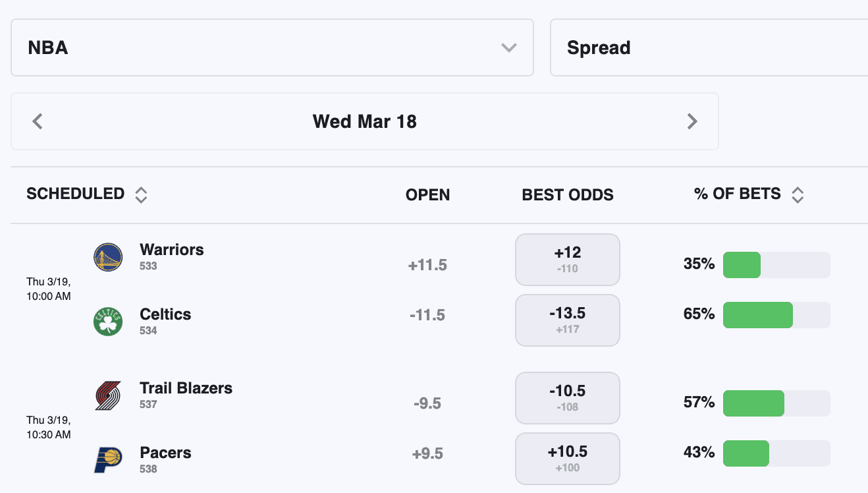Click the Wed Mar 18 date label

(365, 121)
